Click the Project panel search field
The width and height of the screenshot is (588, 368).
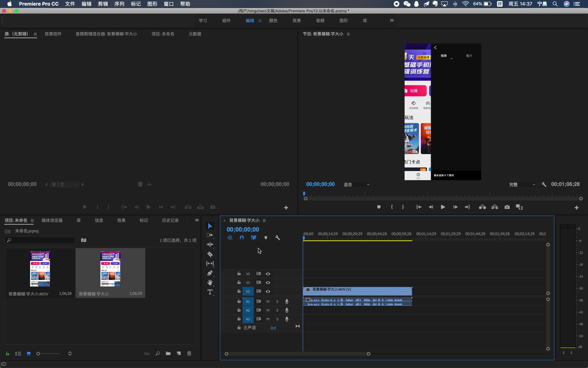(x=40, y=240)
